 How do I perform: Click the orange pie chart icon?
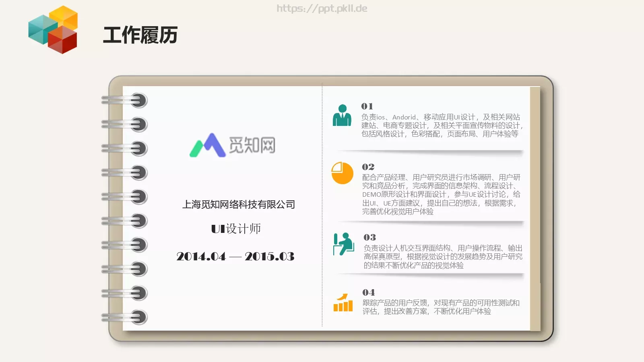click(342, 173)
